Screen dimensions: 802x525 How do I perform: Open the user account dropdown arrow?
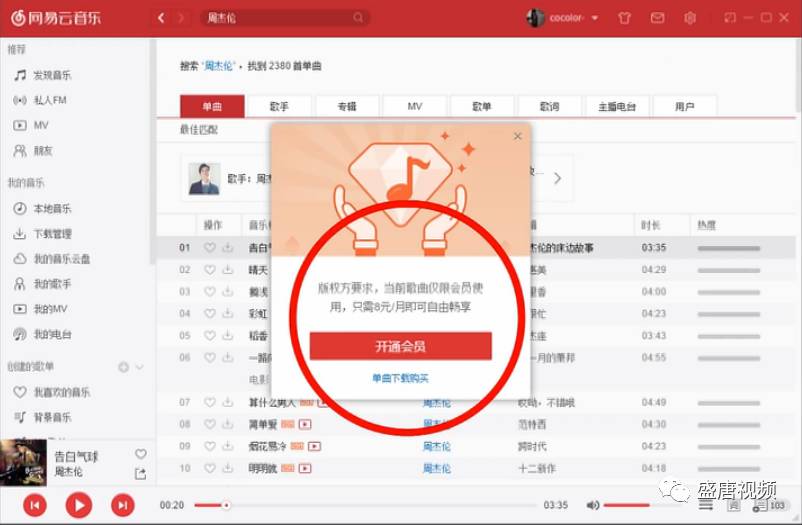coord(595,18)
